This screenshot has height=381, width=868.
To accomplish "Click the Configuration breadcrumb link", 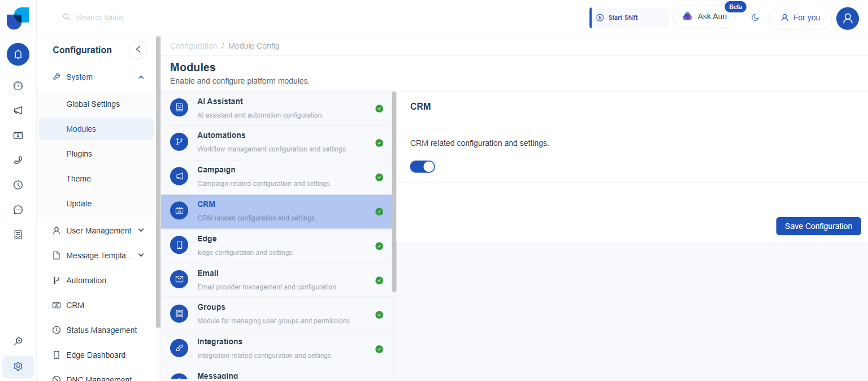I will [193, 46].
